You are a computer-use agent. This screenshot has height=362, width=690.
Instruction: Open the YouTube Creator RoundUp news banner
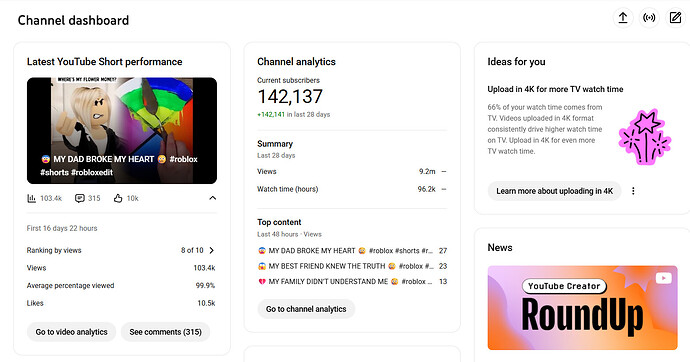pos(582,308)
